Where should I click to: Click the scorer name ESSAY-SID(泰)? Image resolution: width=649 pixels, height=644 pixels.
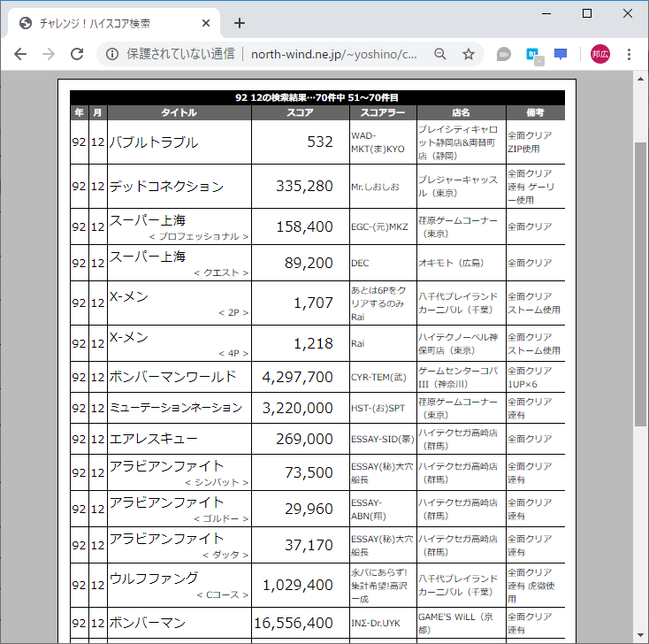[x=383, y=439]
